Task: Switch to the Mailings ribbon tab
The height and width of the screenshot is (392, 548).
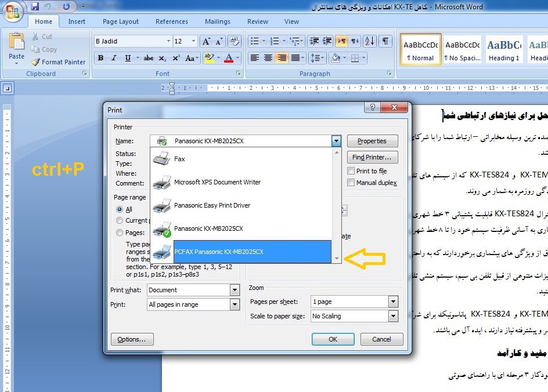Action: [217, 21]
